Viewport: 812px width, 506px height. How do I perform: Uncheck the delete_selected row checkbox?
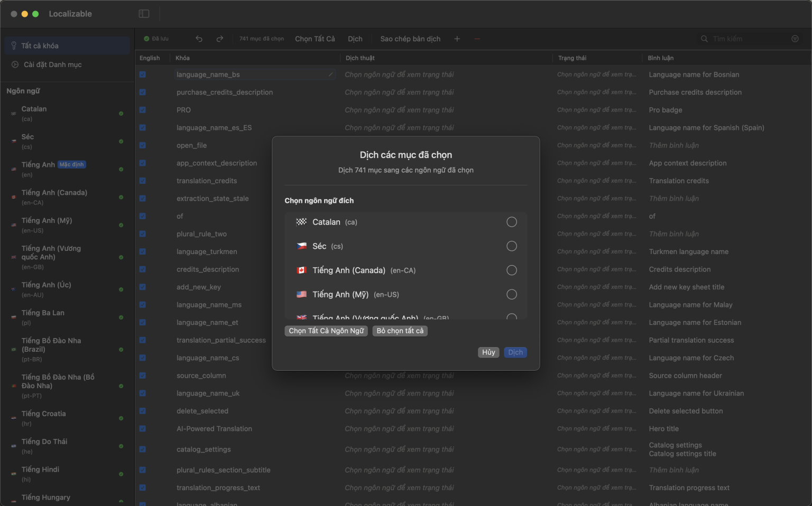pos(143,411)
